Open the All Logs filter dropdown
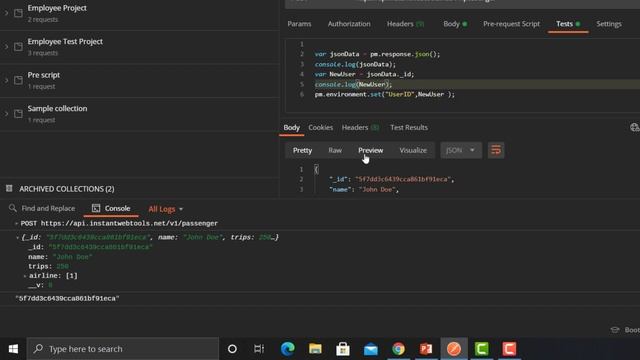Screen dimensions: 640x360 (165, 209)
